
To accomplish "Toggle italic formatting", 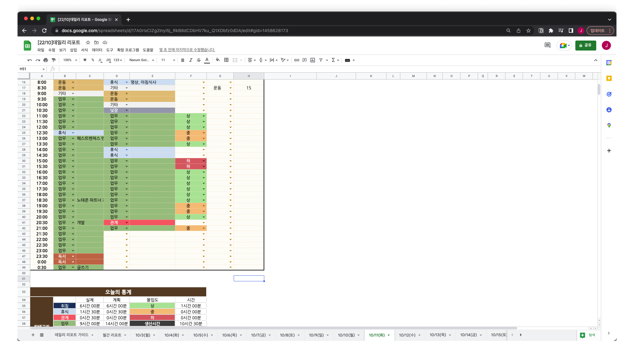I will pyautogui.click(x=191, y=60).
